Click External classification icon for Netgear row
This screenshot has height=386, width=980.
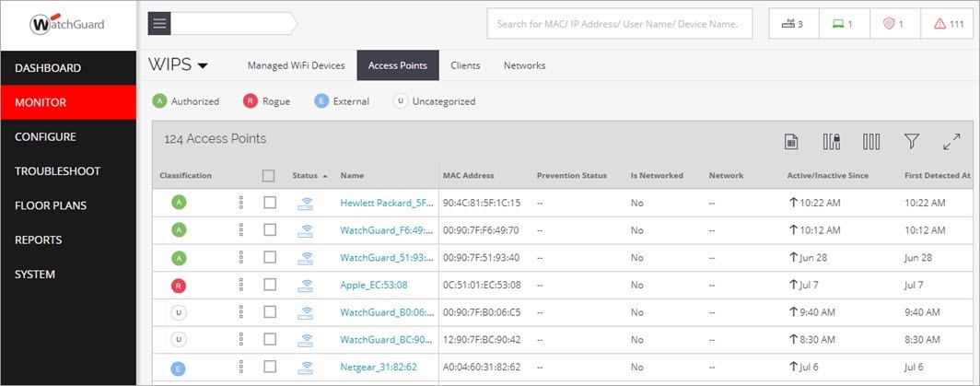[x=179, y=368]
